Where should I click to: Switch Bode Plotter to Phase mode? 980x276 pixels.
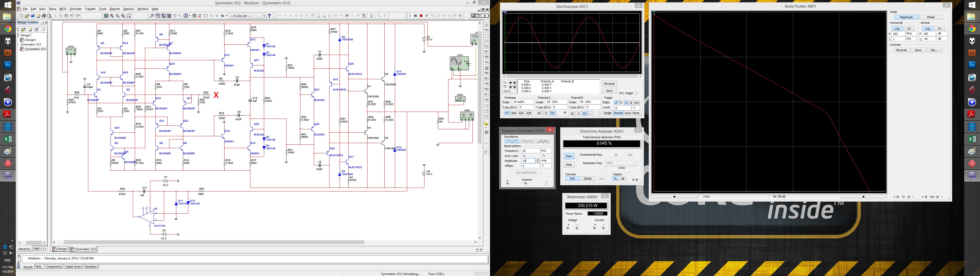[931, 17]
